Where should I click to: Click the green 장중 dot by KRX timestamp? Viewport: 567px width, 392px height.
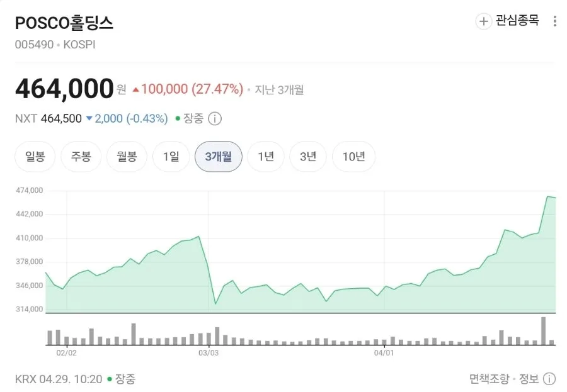110,379
